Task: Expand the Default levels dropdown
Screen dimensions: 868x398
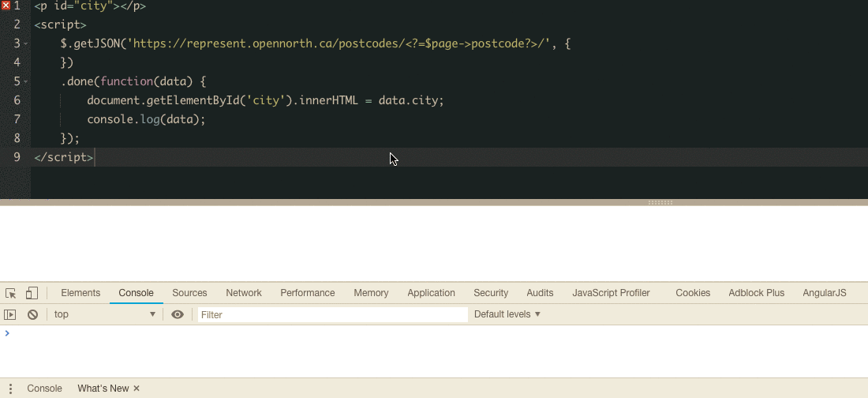Action: coord(507,314)
